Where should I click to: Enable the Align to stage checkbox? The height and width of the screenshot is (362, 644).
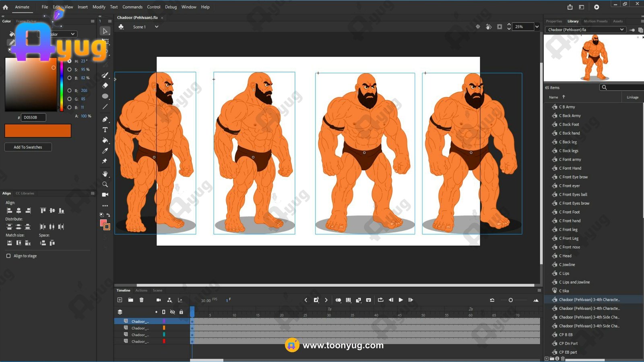8,256
